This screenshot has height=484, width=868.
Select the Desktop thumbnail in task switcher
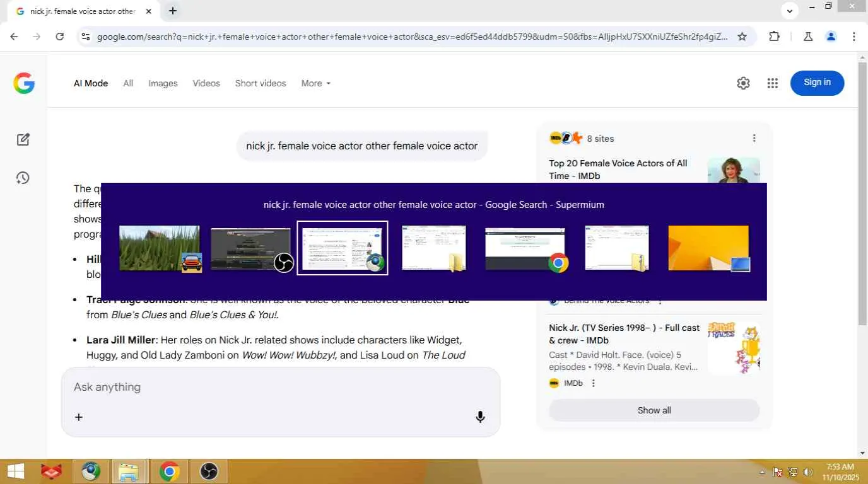click(x=708, y=248)
